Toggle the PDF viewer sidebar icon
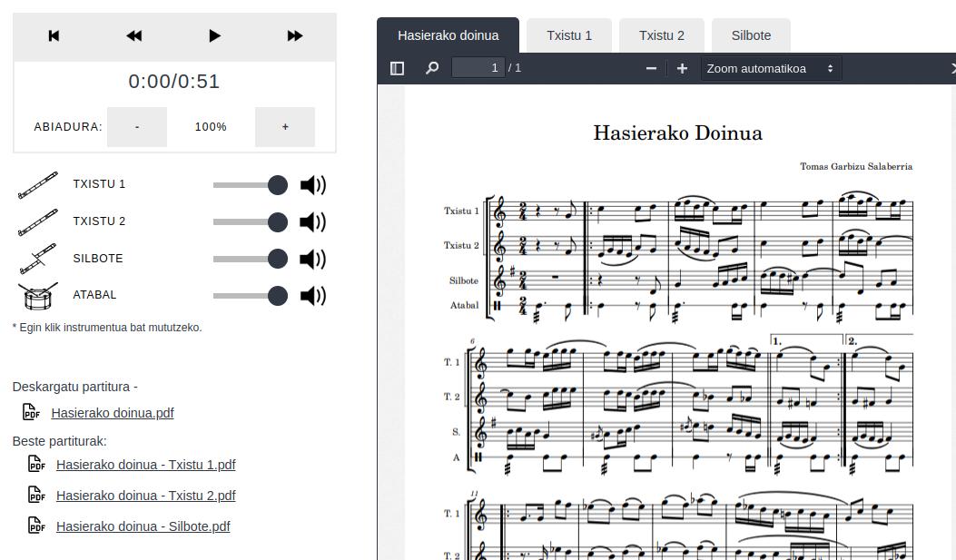 (397, 68)
